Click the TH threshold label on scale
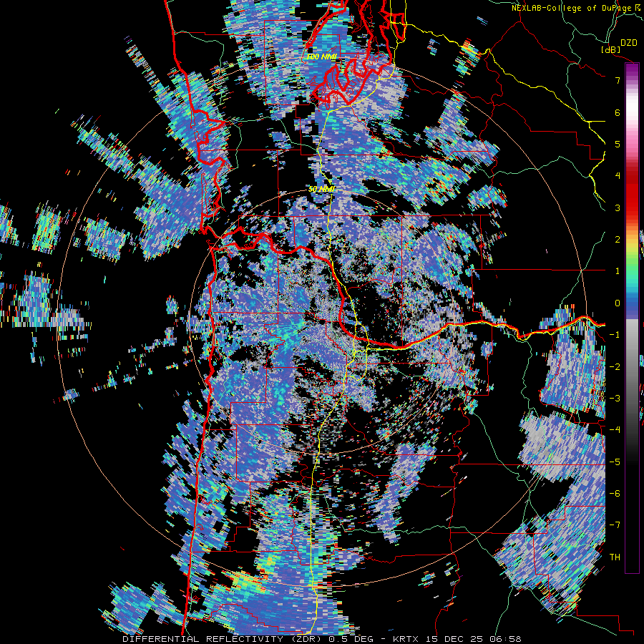Screen dimensions: 644x644 (615, 557)
